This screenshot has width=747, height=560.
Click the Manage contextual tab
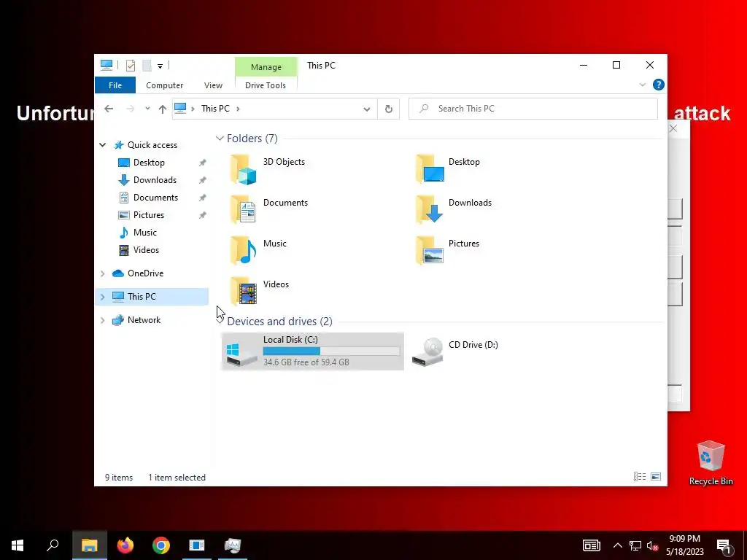pyautogui.click(x=266, y=67)
